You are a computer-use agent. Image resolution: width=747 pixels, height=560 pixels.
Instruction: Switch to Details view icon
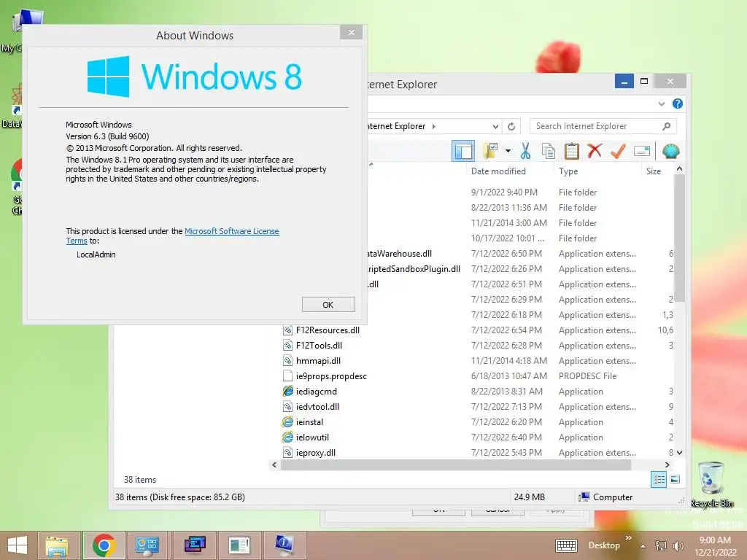659,480
